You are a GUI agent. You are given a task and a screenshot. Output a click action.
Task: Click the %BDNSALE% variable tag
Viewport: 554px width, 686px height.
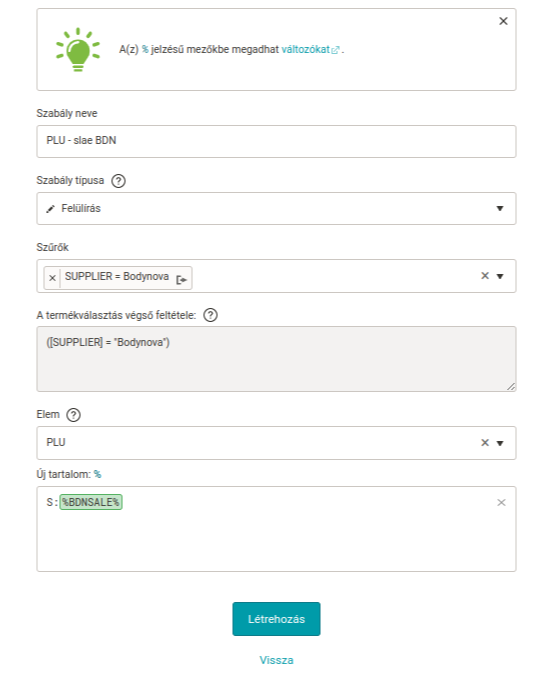(91, 502)
